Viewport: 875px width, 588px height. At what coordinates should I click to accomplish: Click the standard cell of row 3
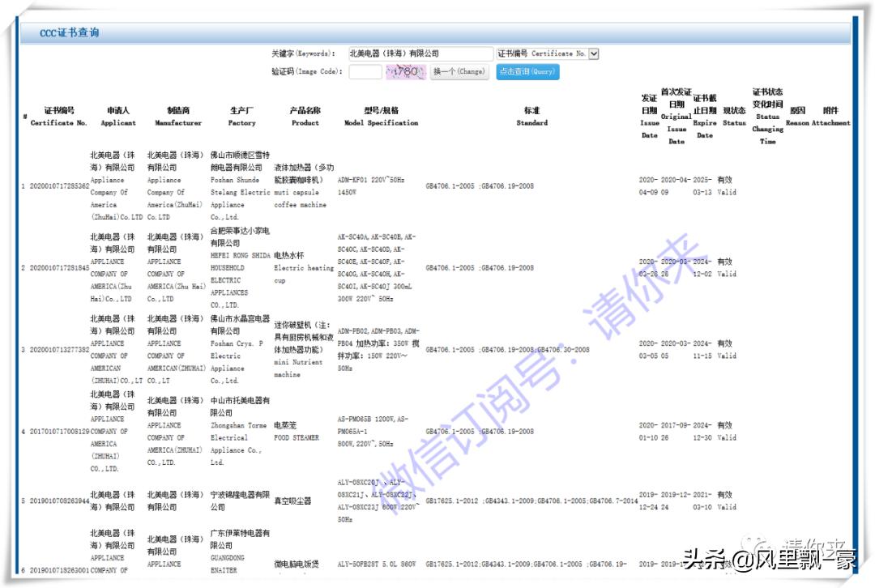[507, 350]
